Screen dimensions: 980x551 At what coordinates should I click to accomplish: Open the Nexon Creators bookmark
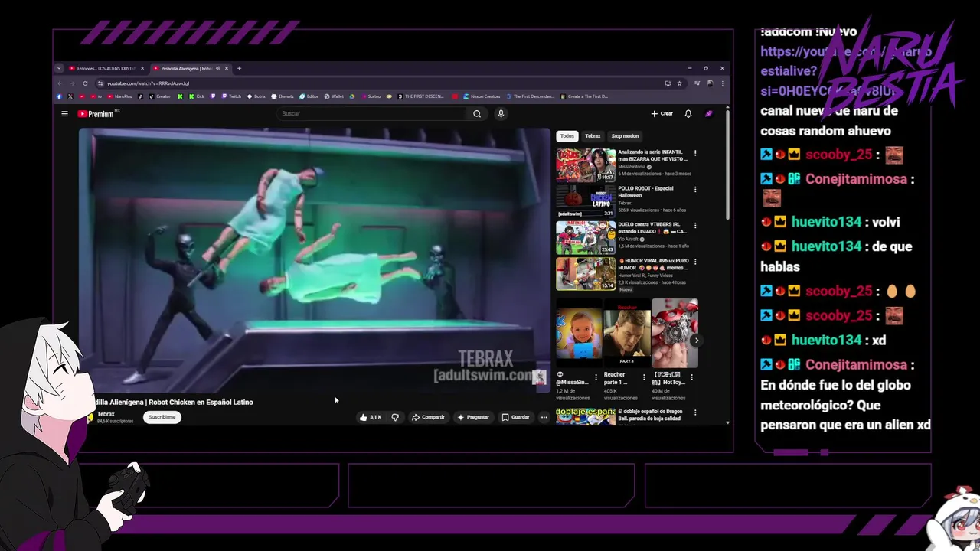pyautogui.click(x=482, y=96)
